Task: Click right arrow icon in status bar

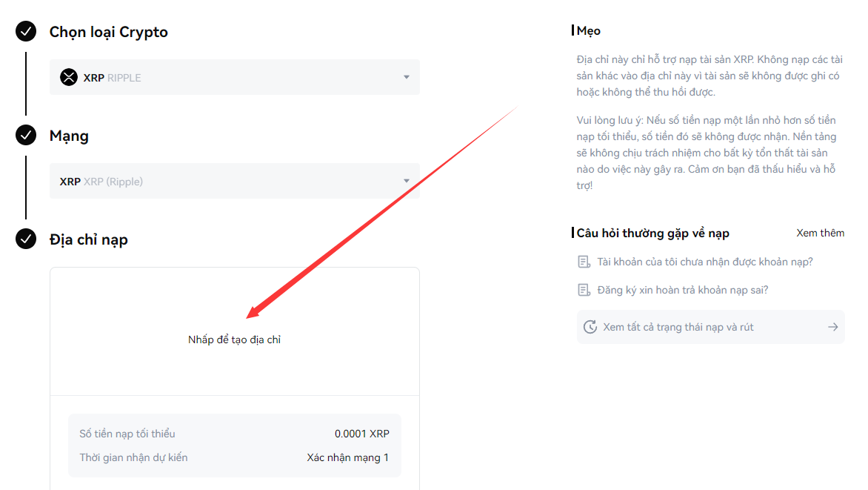Action: tap(833, 327)
